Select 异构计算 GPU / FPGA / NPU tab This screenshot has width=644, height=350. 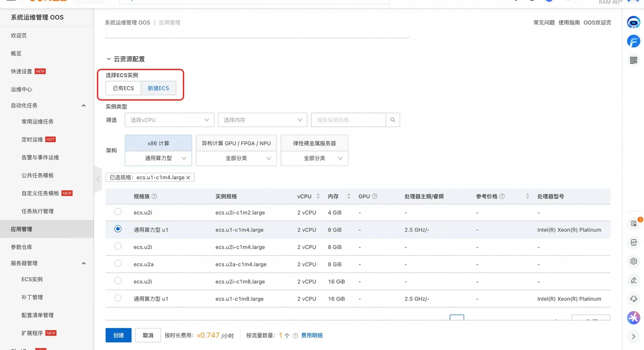coord(236,143)
